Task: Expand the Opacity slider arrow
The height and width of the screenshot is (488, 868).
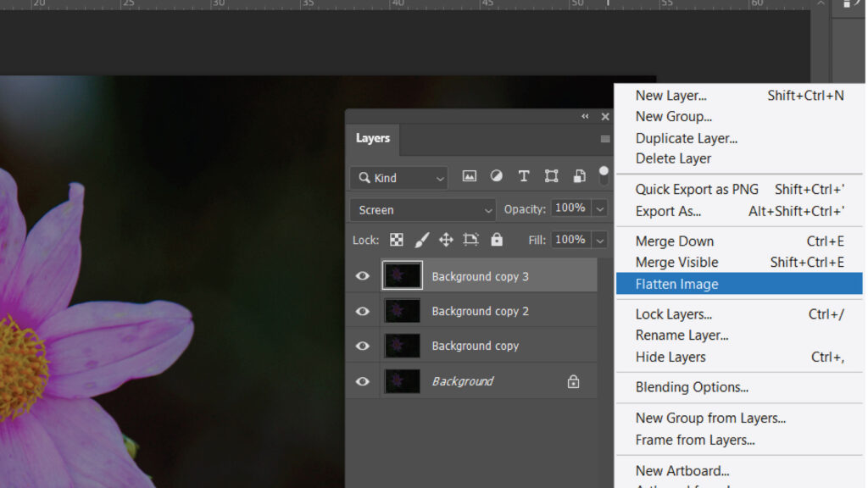Action: [600, 208]
